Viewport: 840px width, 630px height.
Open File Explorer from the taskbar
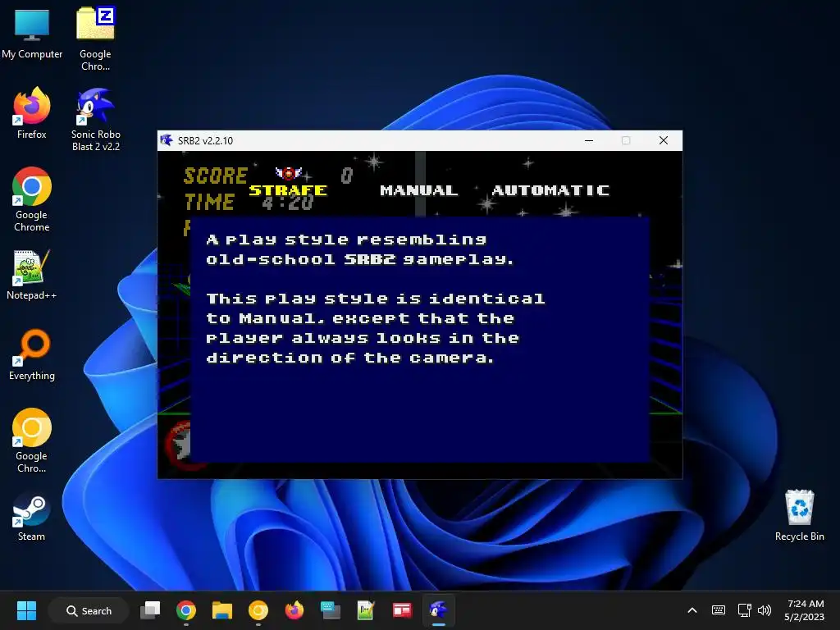221,610
